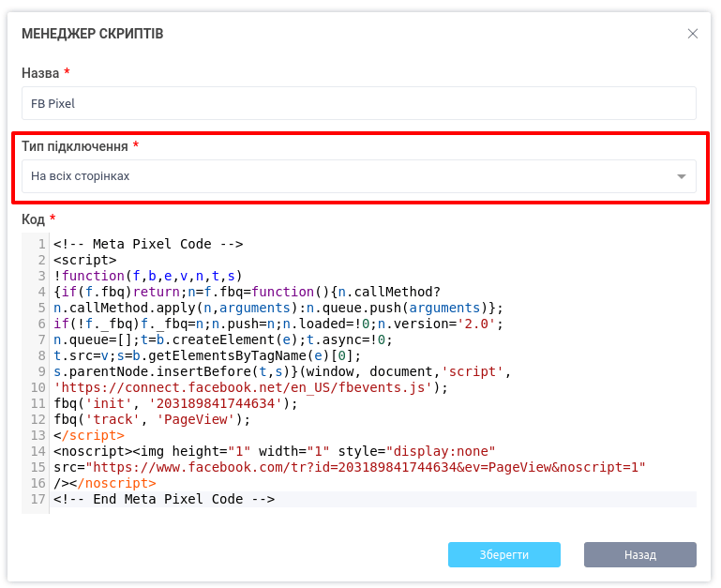Click the dropdown arrow next to На всіх сторінках
Viewport: 721px width, 588px height.
point(682,176)
